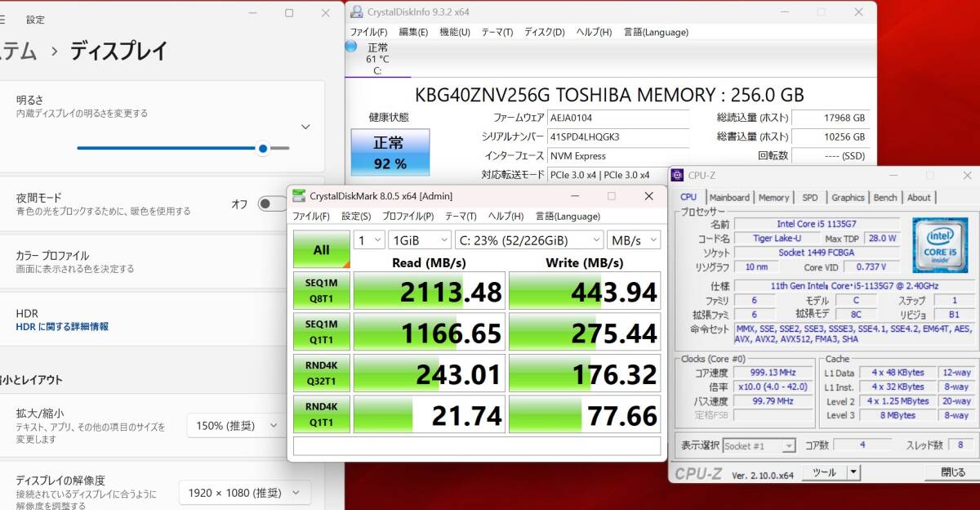Expand the brightness section chevron
The width and height of the screenshot is (980, 510).
[x=305, y=127]
